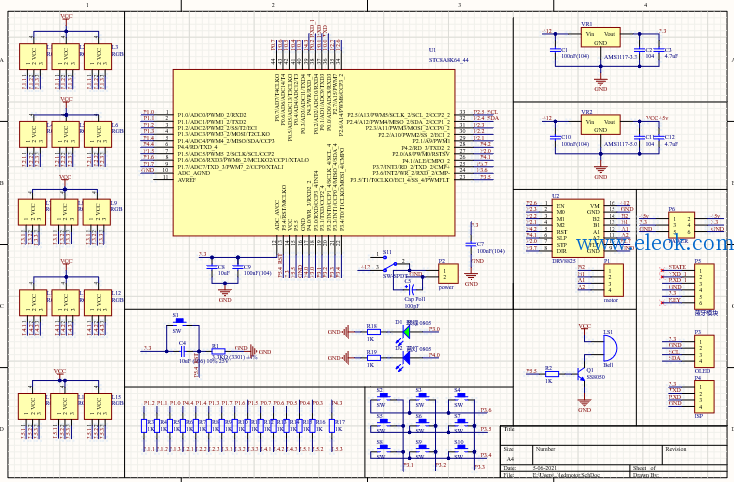Click the GND symbol below Q1
The image size is (734, 482).
tap(584, 402)
